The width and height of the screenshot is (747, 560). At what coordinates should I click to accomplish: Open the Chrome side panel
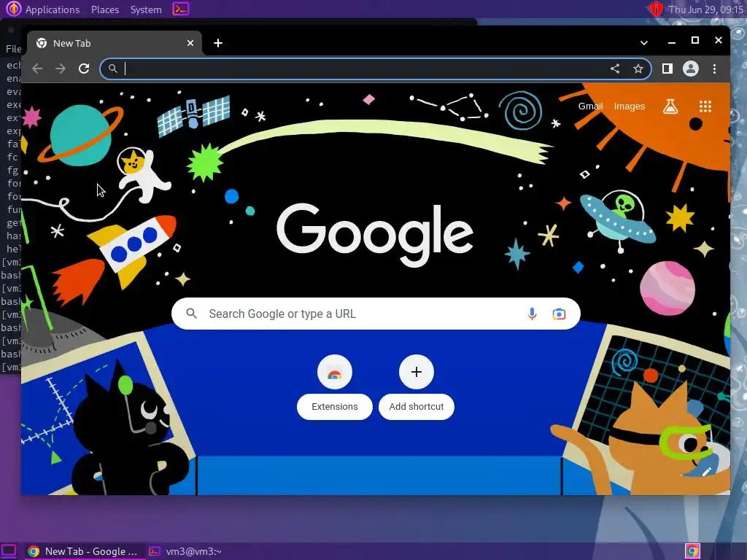click(x=667, y=69)
